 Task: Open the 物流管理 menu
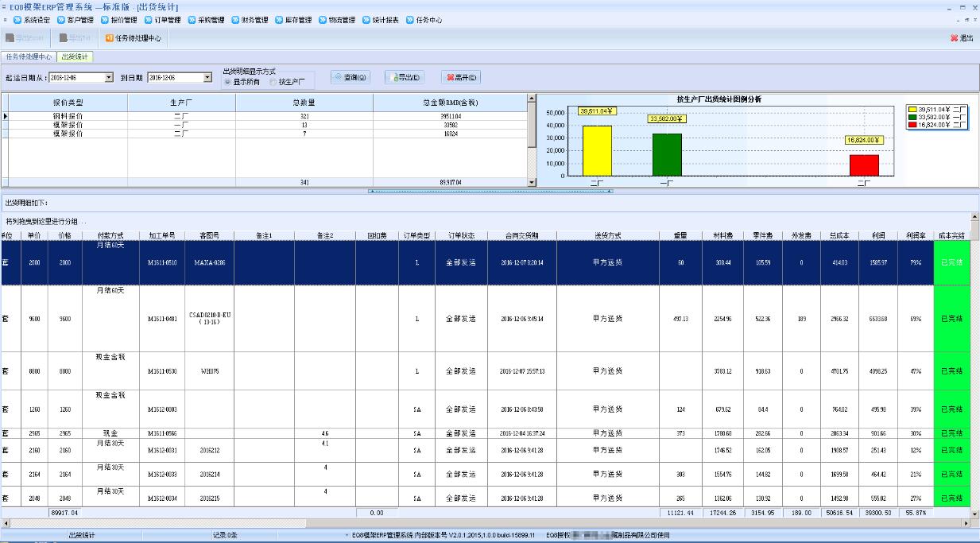(338, 20)
